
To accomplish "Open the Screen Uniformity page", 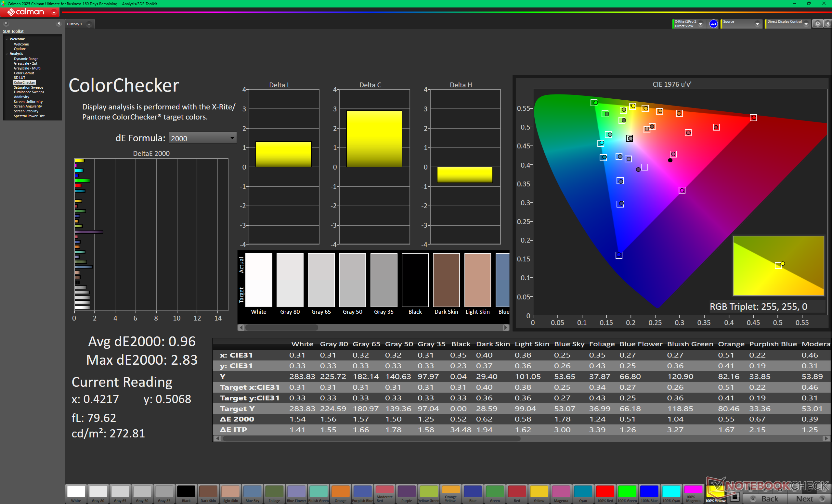I will click(28, 102).
